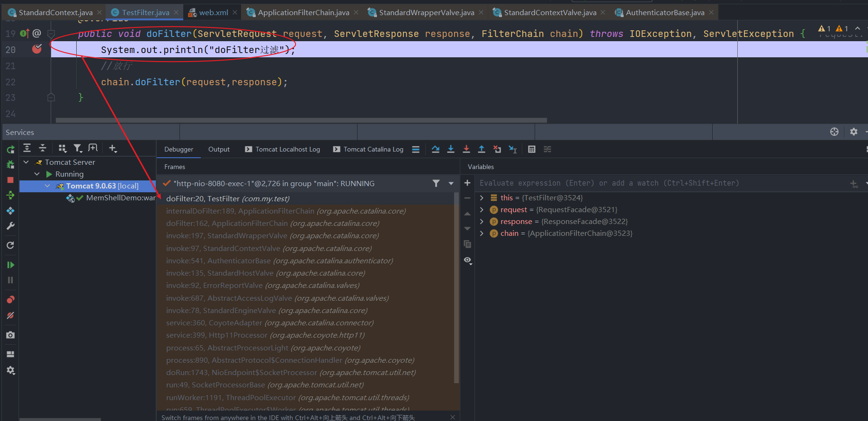The height and width of the screenshot is (421, 868).
Task: Open the Output tab in debugger
Action: point(219,149)
